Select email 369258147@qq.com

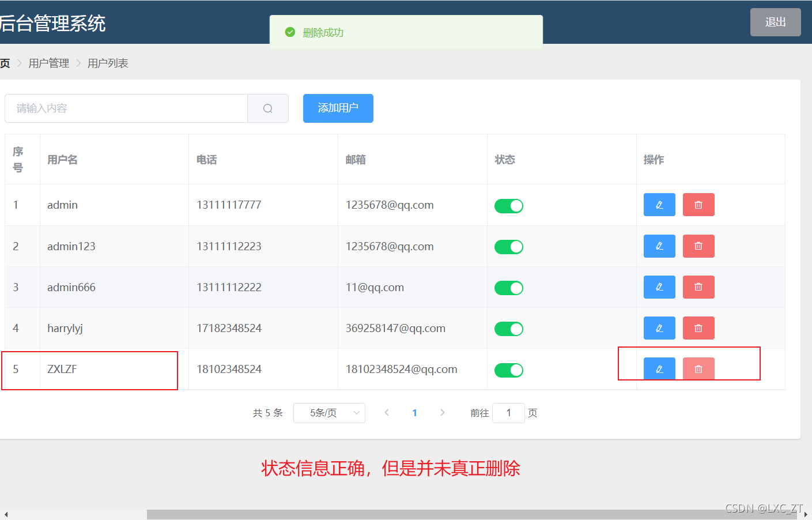point(395,328)
